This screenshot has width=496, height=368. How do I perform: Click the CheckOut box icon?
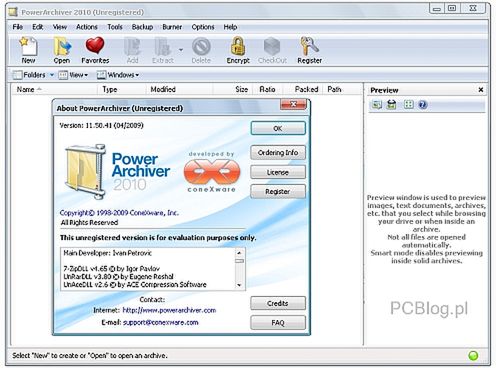point(272,50)
